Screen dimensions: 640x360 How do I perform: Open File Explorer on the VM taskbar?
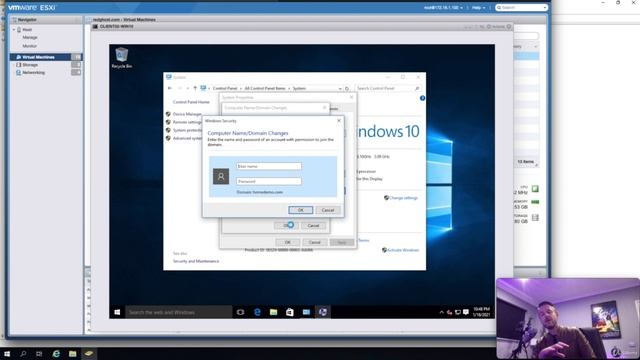click(x=273, y=312)
